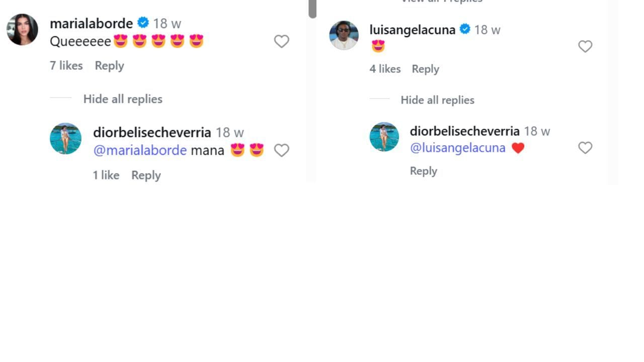This screenshot has width=644, height=362.
Task: Open the @luisangelacuna mention link
Action: coord(457,148)
